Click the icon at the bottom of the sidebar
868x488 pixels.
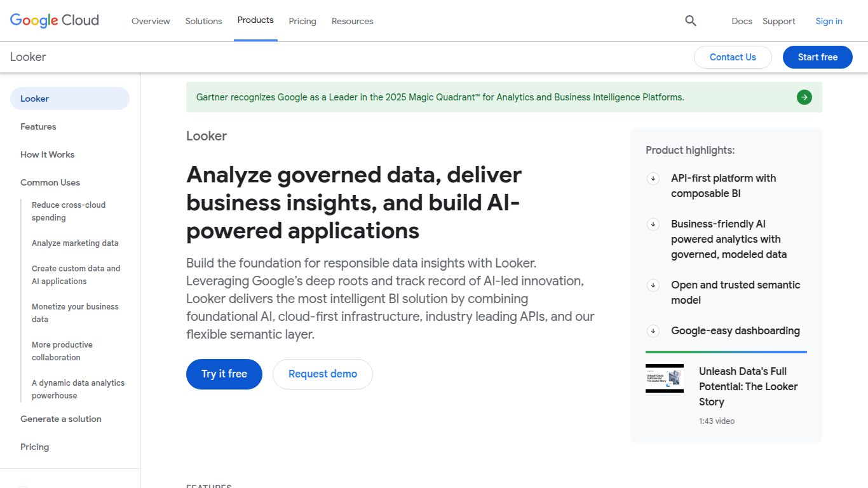coord(23,484)
